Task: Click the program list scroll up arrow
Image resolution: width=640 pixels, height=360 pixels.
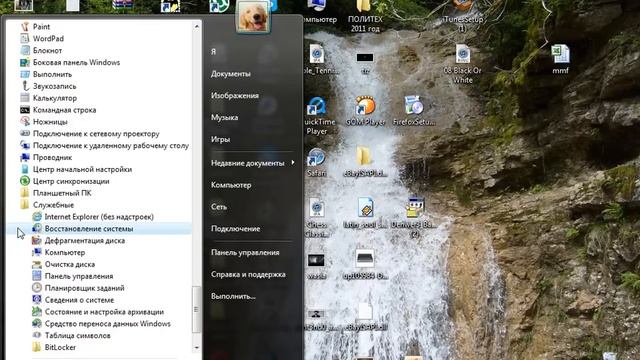Action: [197, 27]
